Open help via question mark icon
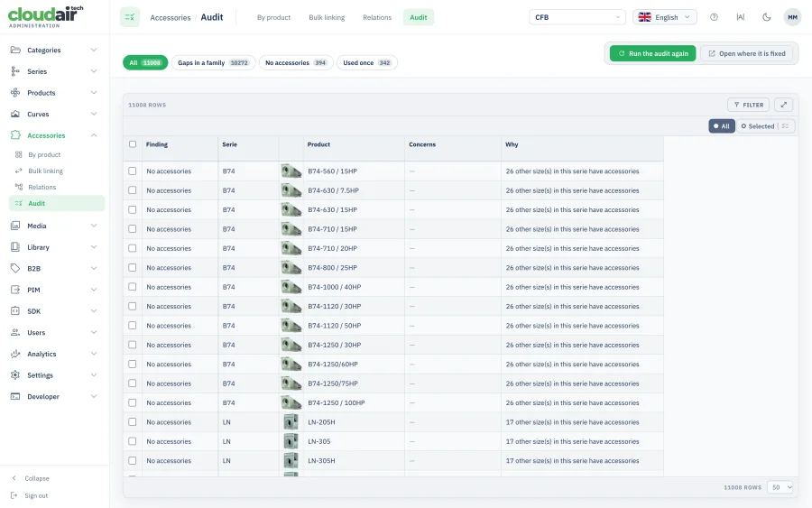The width and height of the screenshot is (812, 508). point(715,17)
